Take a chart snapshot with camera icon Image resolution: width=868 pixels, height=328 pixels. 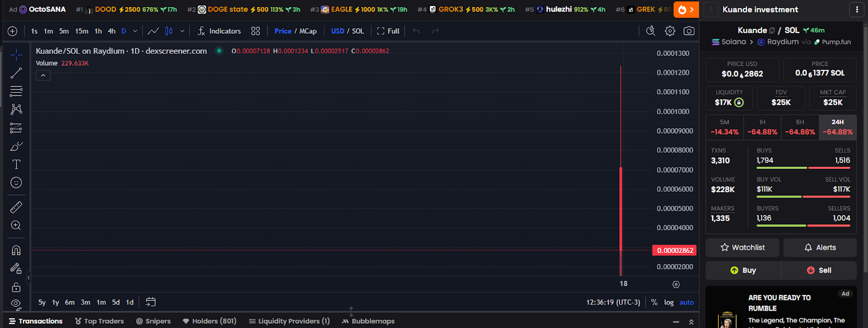[x=689, y=31]
